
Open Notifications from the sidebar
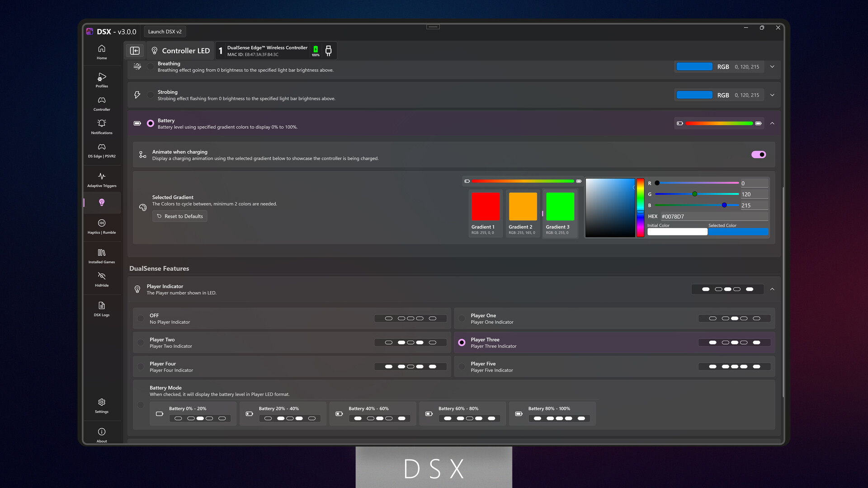[101, 127]
